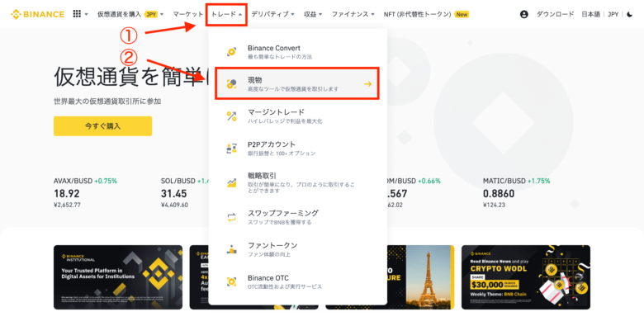Click the AVAX price 18.92

point(67,193)
